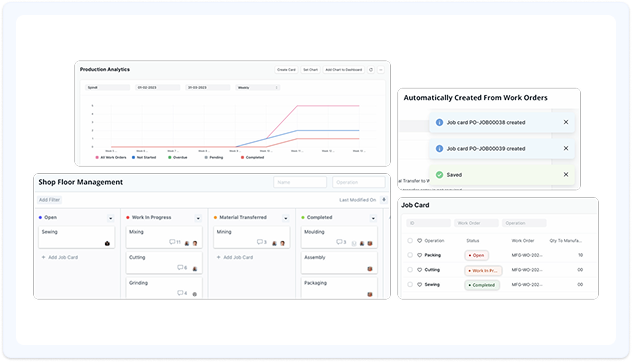
Task: Click the Completed status badge for Sewing row
Action: (482, 285)
